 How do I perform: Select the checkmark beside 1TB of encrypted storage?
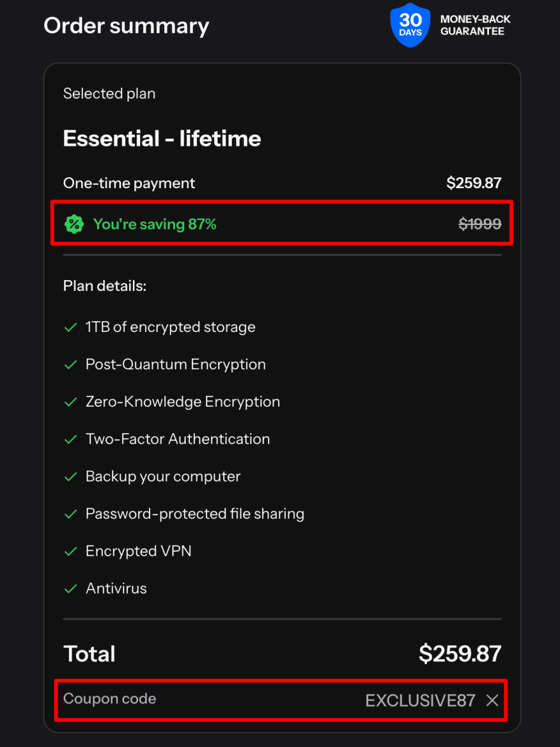point(70,327)
